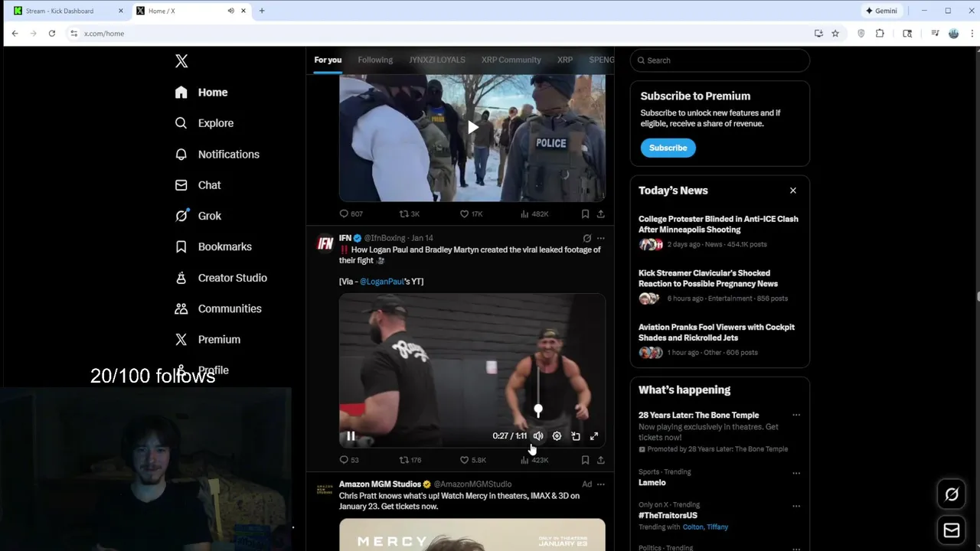980x551 pixels.
Task: Open the X logo home link
Action: pos(181,61)
